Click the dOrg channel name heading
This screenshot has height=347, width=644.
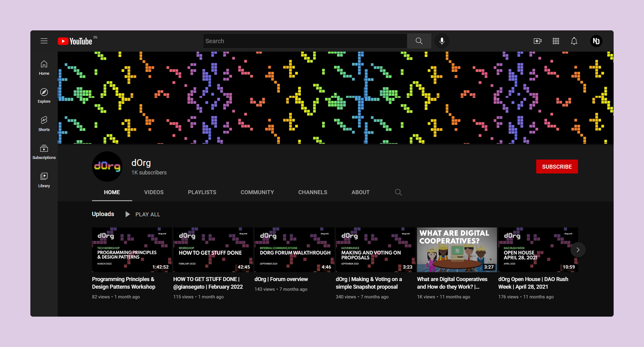[141, 163]
